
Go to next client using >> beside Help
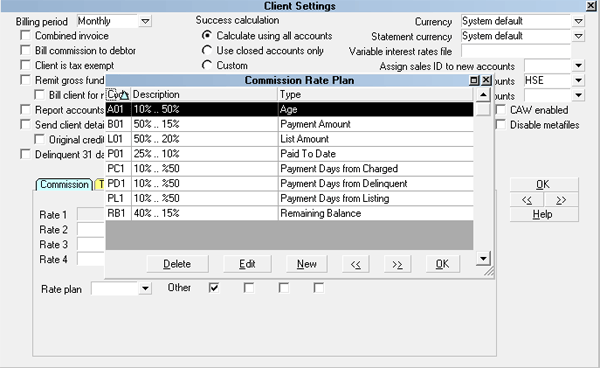click(561, 200)
